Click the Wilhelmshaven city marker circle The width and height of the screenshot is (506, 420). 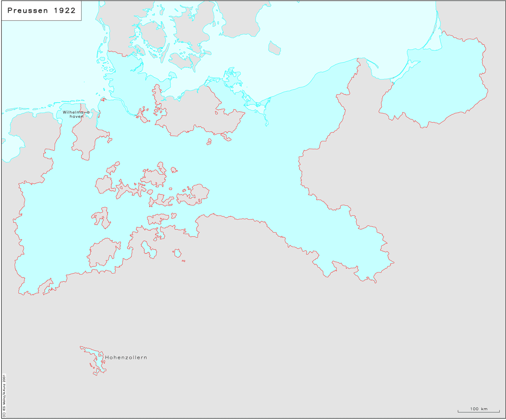(x=88, y=112)
